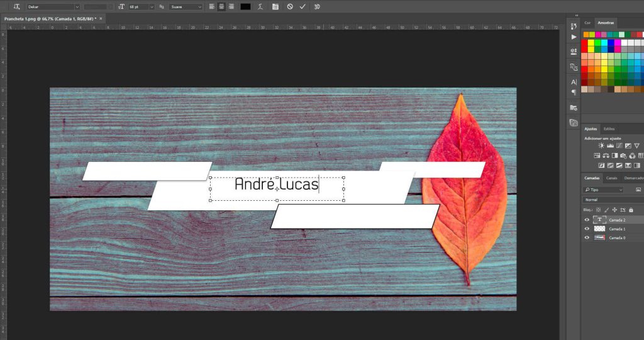Viewport: 644px width, 340px height.
Task: Toggle the Character and Paragraph panels
Action: pos(275,6)
